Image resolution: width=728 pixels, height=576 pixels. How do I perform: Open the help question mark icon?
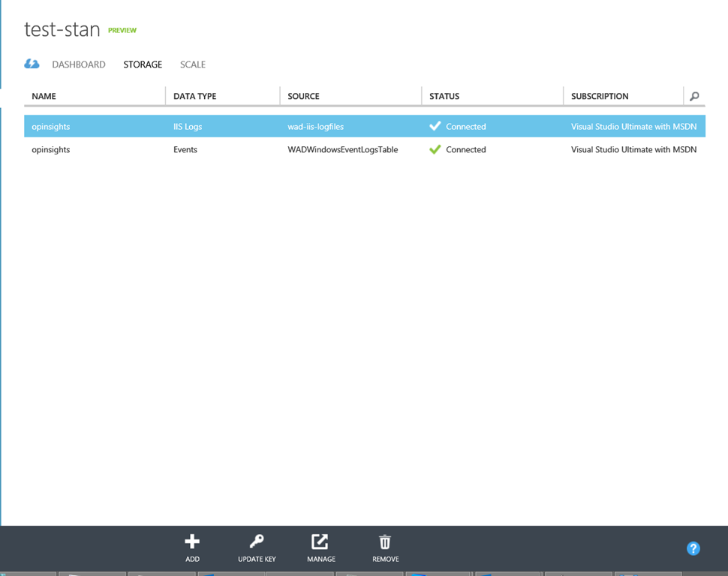pos(693,548)
